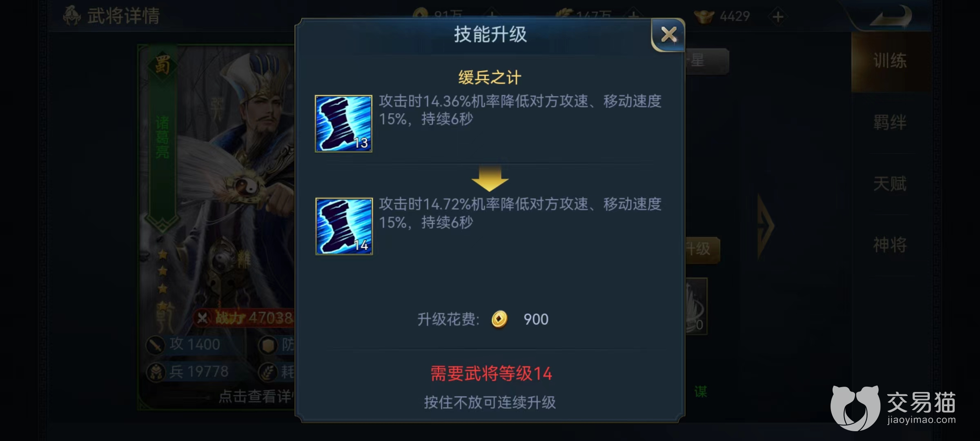Add more gold ingots with plus button

(x=778, y=17)
